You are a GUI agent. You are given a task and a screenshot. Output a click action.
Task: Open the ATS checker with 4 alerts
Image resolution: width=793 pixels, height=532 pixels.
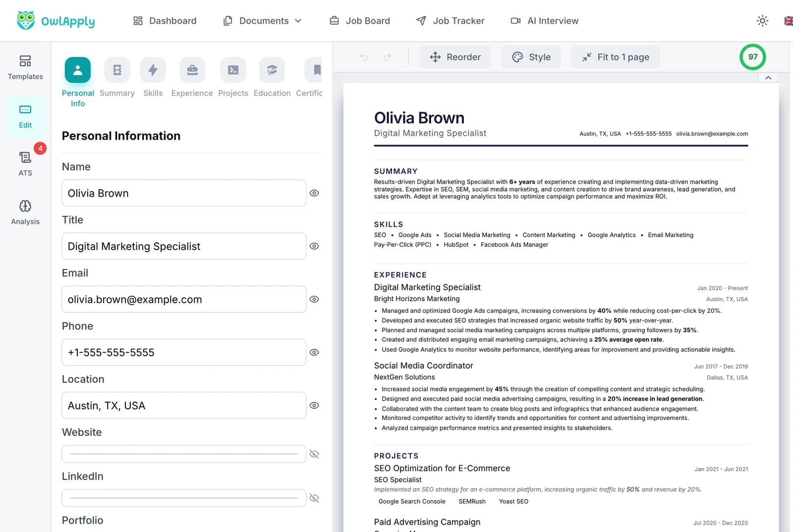coord(25,164)
